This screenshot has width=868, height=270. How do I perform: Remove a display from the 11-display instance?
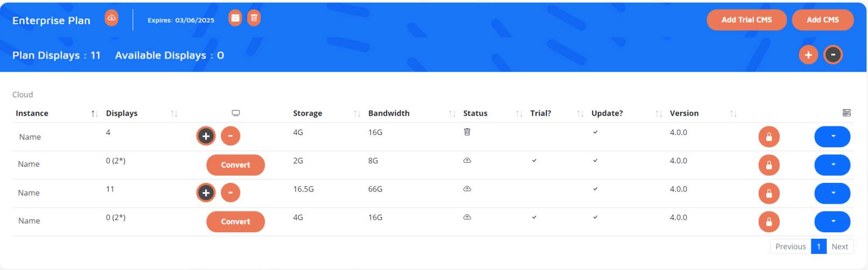tap(230, 193)
